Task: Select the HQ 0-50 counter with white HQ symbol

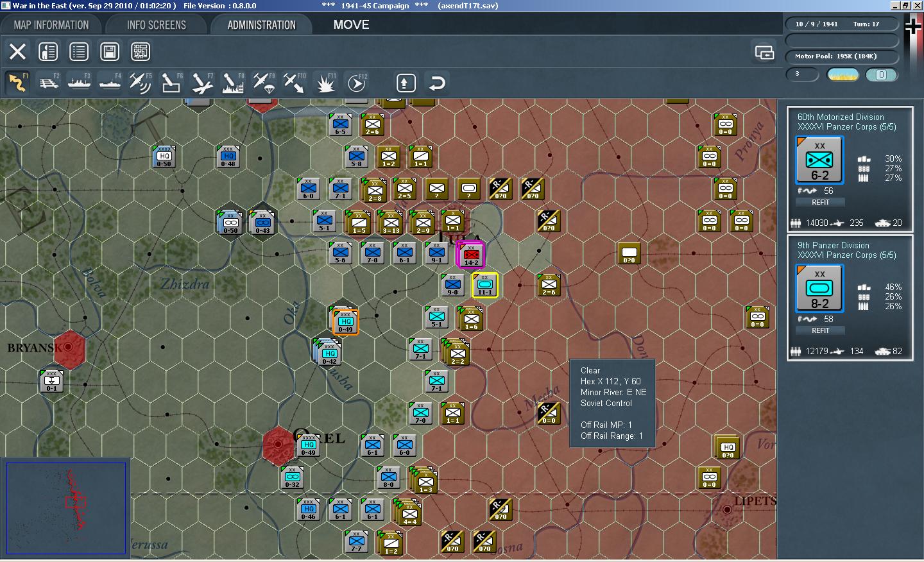Action: (164, 157)
